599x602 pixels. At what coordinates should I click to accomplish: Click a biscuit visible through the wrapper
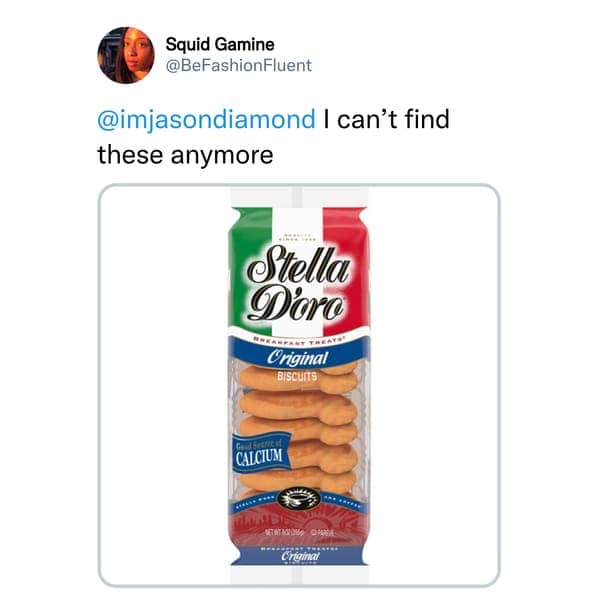pos(298,407)
